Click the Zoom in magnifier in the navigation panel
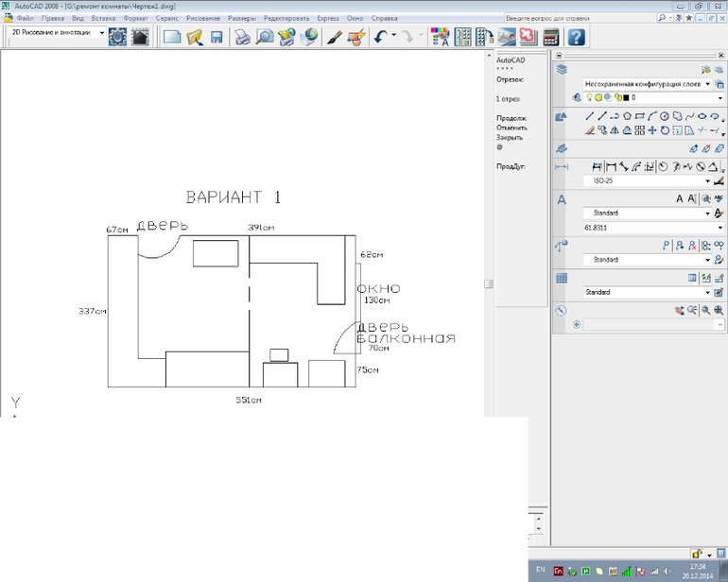Image resolution: width=728 pixels, height=582 pixels. coord(719,310)
